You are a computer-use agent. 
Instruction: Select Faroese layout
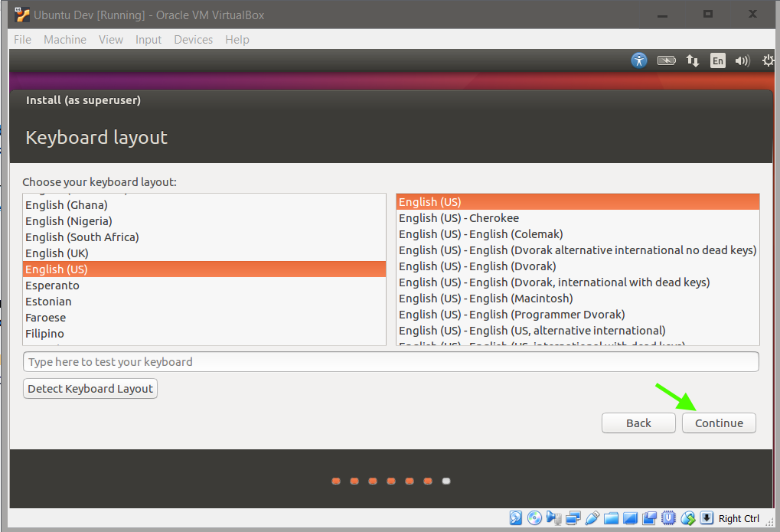tap(204, 318)
